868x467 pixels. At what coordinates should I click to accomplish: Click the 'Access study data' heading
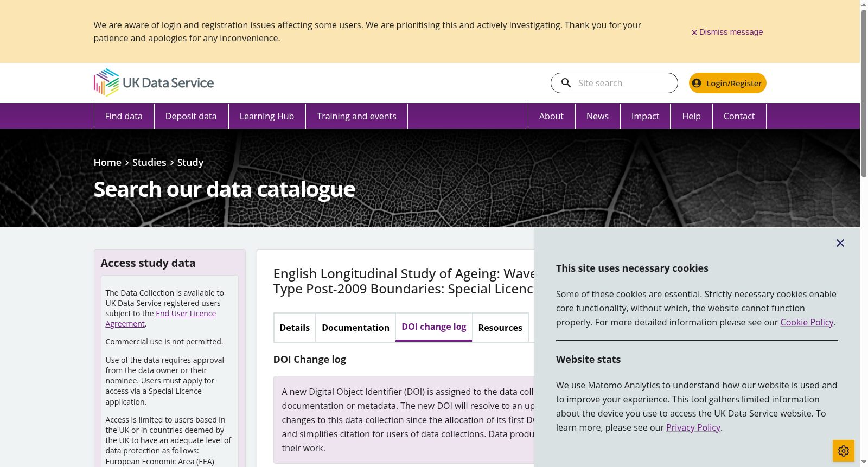click(x=148, y=263)
